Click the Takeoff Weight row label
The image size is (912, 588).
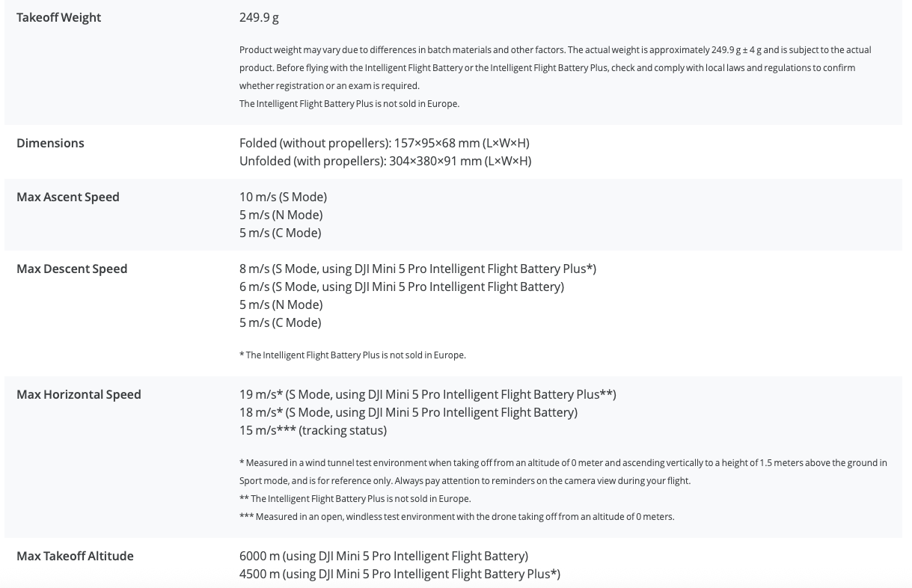58,17
